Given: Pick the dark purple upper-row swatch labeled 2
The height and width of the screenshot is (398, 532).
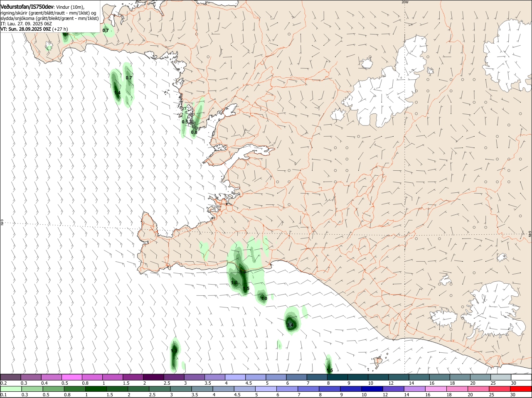Looking at the screenshot, I should point(153,377).
